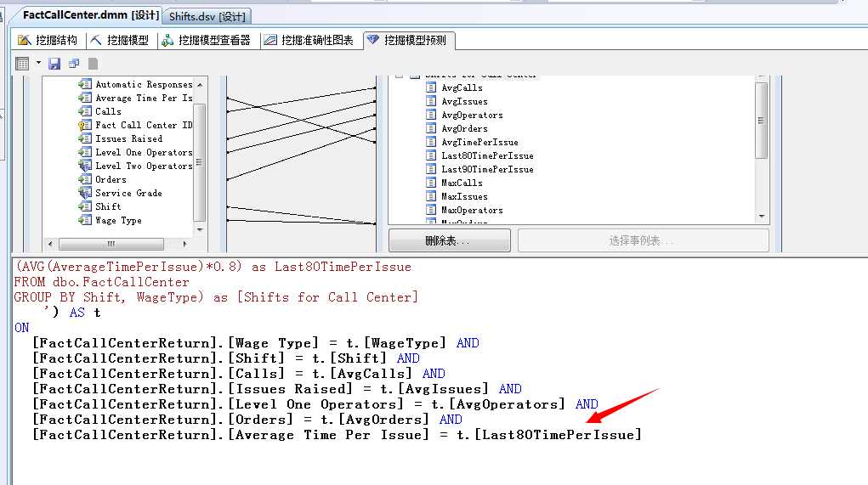
Task: Click the Shift column icon in model list
Action: [x=85, y=206]
